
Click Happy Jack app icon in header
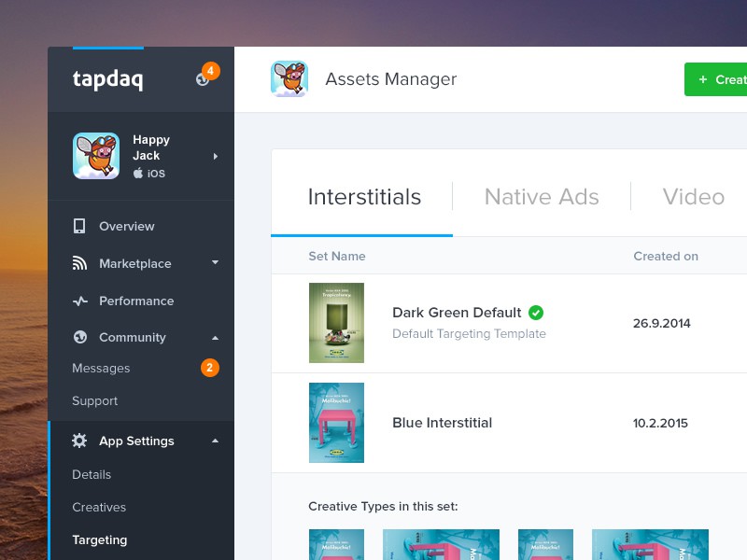289,79
